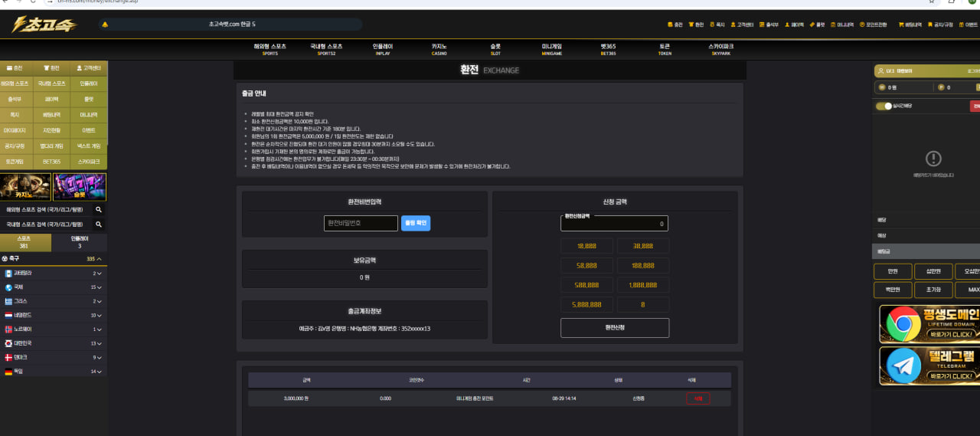
Task: Switch to 스포츠 381 tab
Action: (x=26, y=243)
